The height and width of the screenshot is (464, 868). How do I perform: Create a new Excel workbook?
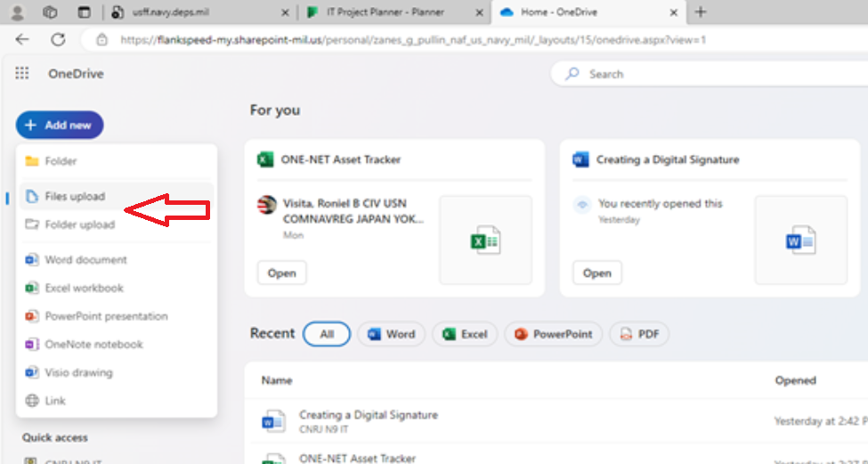click(x=117, y=288)
